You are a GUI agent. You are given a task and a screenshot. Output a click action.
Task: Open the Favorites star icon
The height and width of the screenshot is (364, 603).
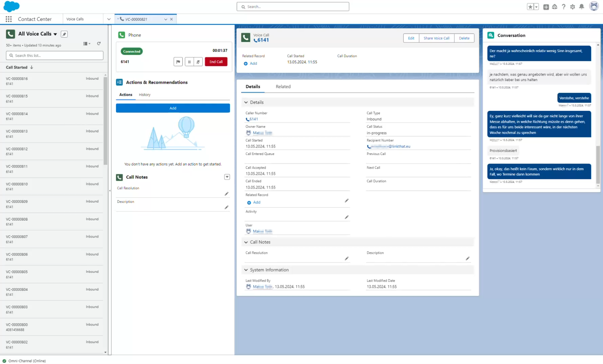tap(530, 7)
